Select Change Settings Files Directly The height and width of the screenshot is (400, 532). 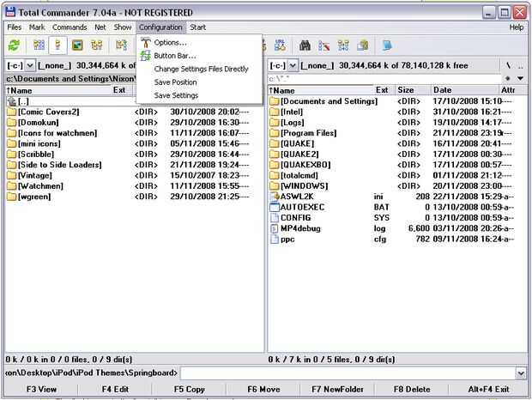(x=199, y=69)
